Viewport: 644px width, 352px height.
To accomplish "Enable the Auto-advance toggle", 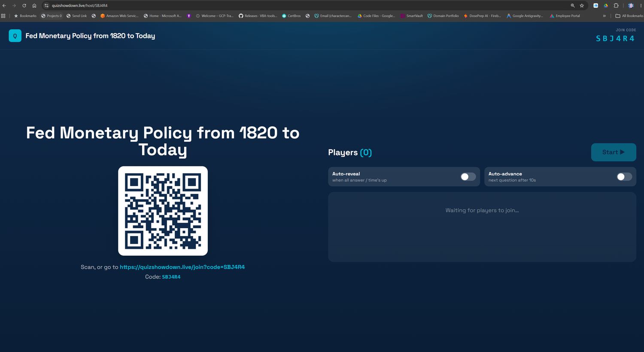I will pos(624,177).
